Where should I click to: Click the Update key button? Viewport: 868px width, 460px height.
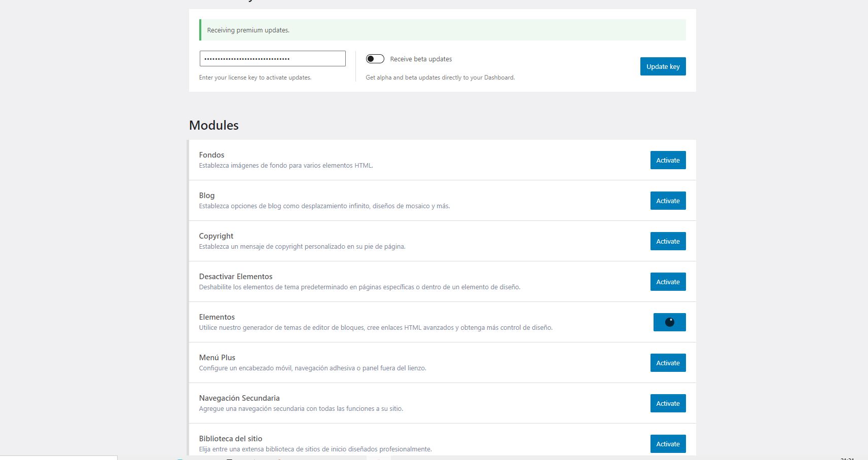coord(663,66)
